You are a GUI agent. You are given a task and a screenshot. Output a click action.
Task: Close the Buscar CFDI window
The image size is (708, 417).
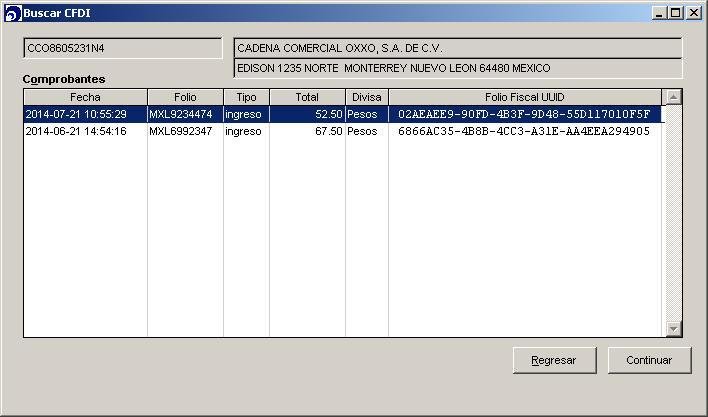click(694, 13)
